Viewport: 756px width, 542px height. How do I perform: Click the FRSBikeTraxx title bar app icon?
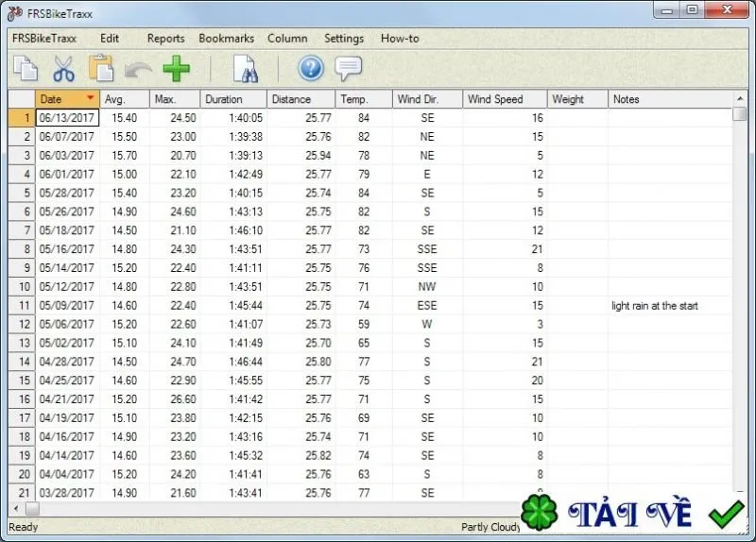coord(15,13)
